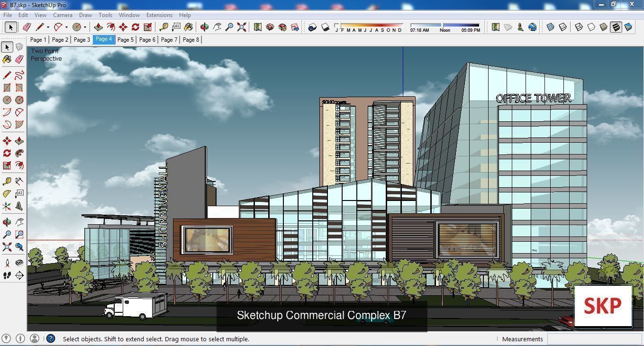
Task: Expand the Line tool dropdown arrow
Action: tap(48, 27)
